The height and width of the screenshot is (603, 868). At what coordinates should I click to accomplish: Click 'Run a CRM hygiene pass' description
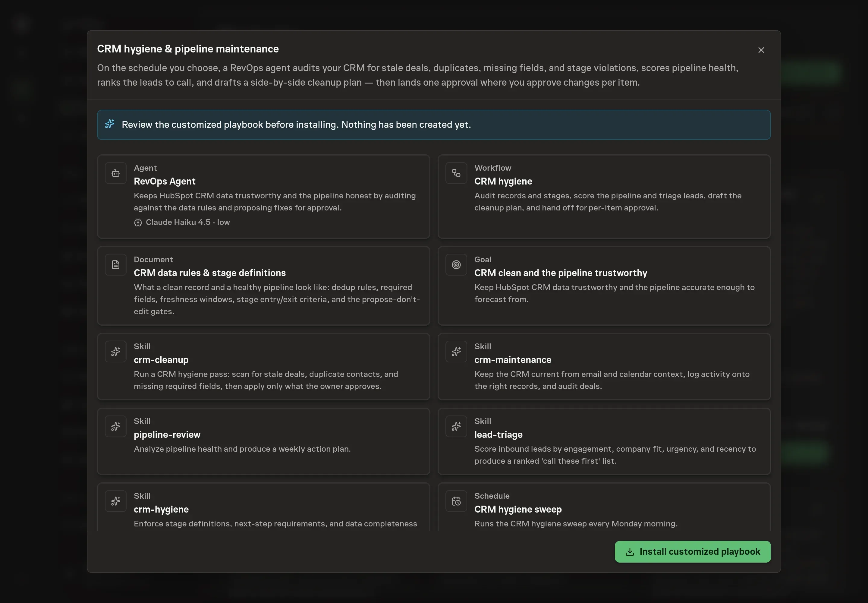tap(266, 380)
